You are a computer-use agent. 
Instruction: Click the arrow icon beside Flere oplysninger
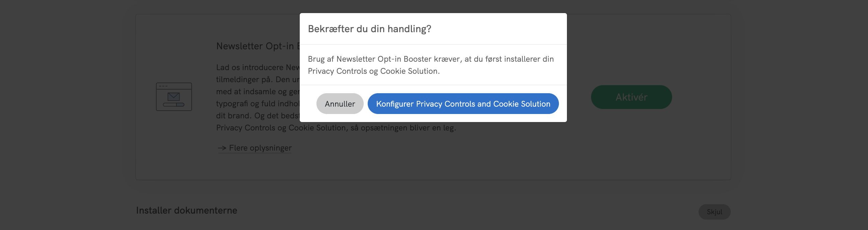pos(222,148)
